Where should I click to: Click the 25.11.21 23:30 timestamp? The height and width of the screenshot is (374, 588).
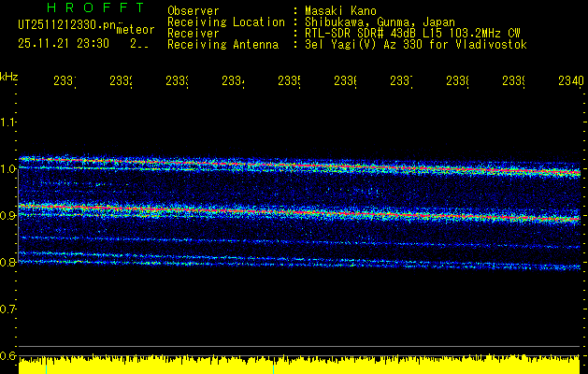click(63, 43)
